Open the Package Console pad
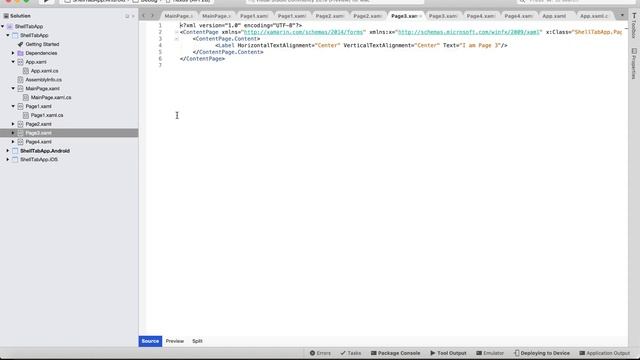This screenshot has height=360, width=640. pos(395,353)
